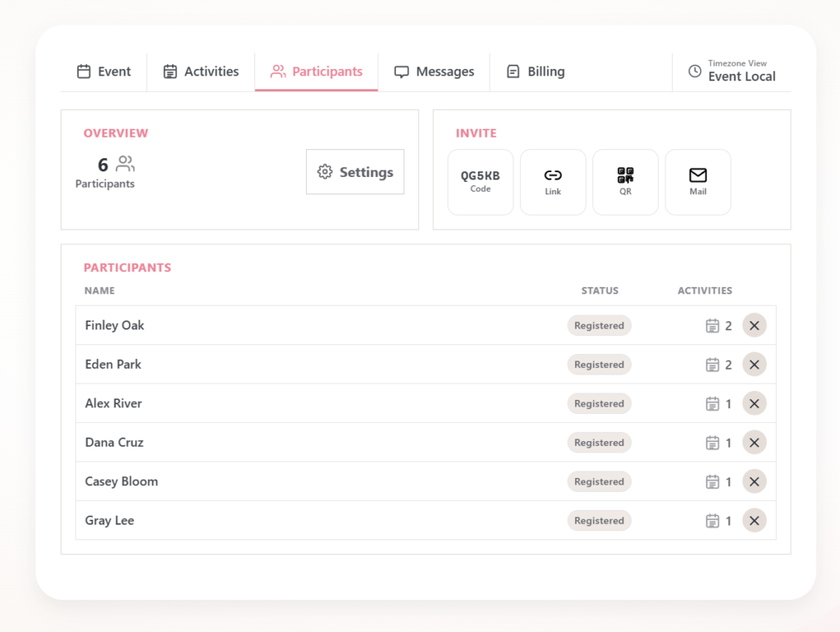
Task: Copy the QG5KB invite code
Action: click(x=481, y=182)
